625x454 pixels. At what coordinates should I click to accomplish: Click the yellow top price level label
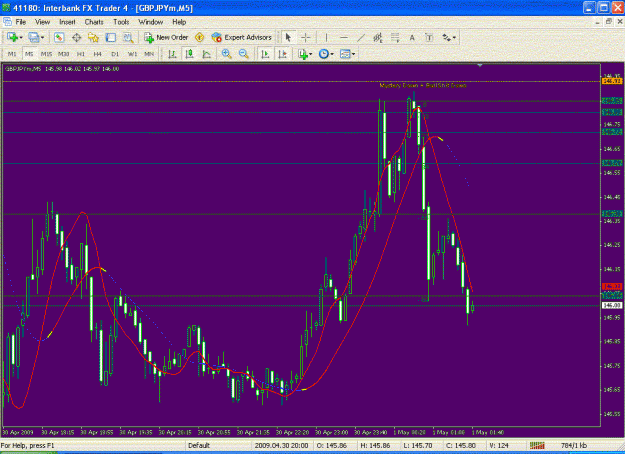[612, 81]
